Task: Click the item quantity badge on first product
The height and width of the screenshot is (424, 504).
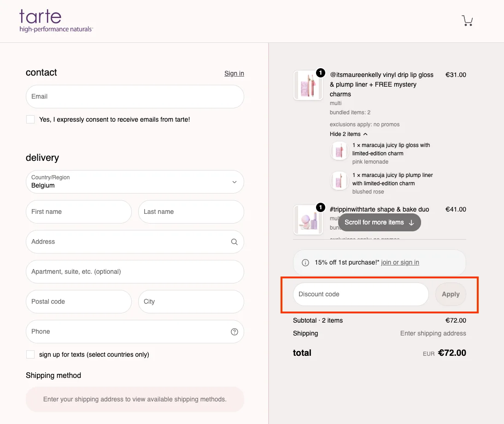Action: click(x=320, y=72)
